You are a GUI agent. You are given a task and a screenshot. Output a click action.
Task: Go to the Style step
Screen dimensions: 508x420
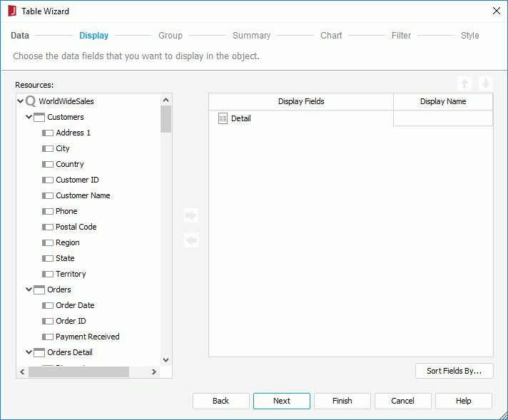(x=469, y=36)
